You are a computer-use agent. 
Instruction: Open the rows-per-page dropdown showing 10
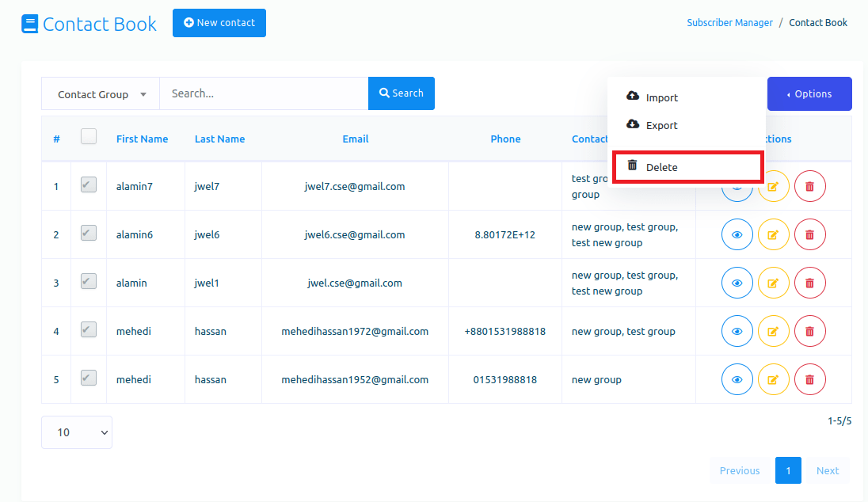[x=77, y=432]
